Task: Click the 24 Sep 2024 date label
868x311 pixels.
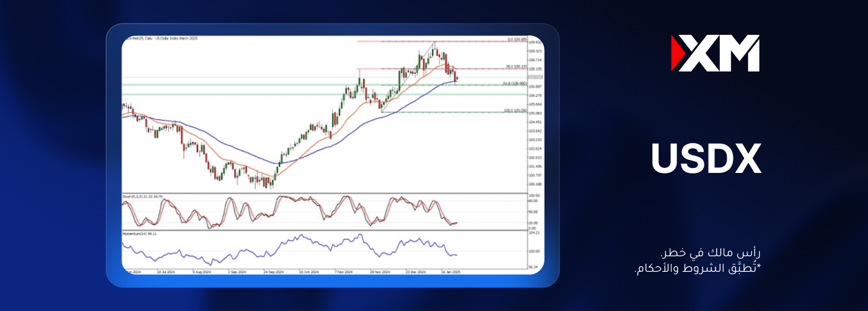Action: [x=274, y=272]
